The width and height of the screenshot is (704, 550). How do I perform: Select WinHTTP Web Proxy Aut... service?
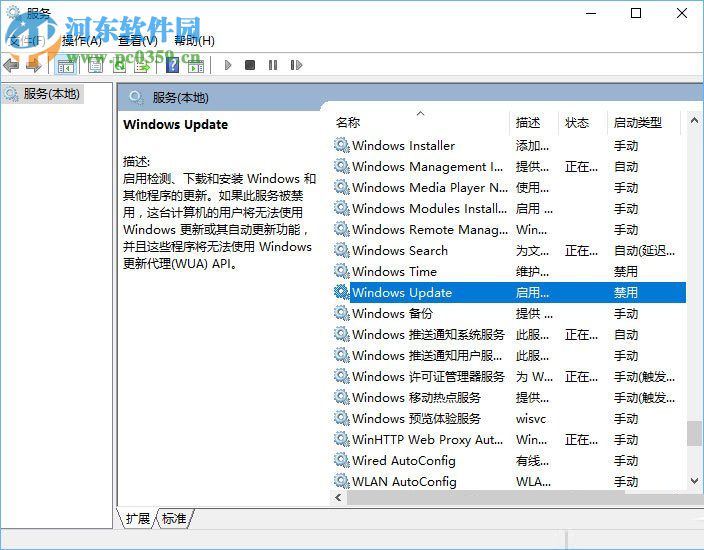tap(510, 440)
